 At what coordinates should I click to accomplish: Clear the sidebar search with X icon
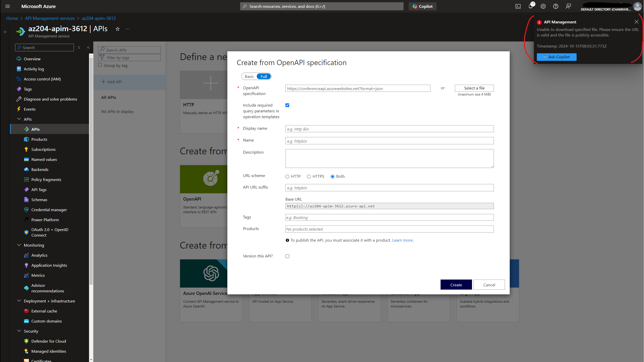point(79,48)
